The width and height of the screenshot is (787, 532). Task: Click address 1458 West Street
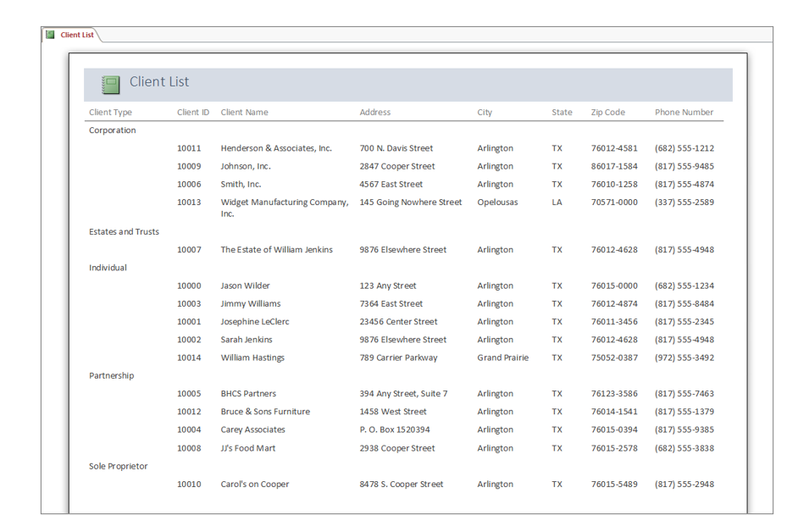pyautogui.click(x=393, y=412)
